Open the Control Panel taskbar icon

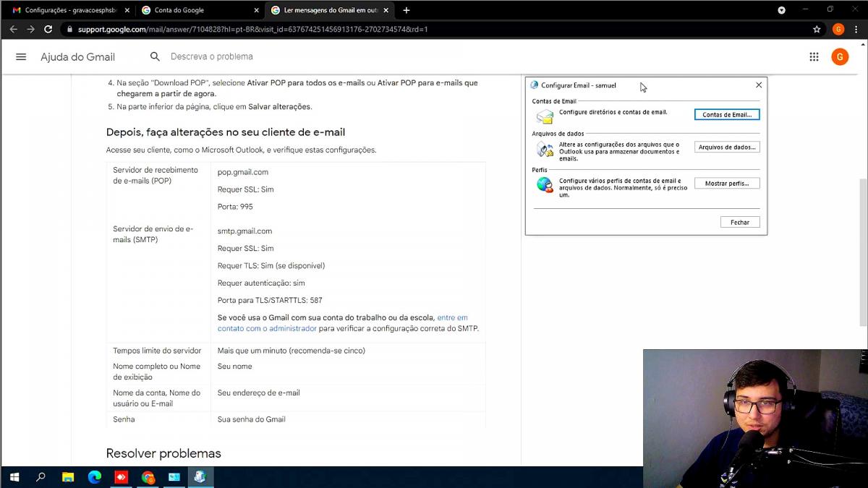(174, 477)
